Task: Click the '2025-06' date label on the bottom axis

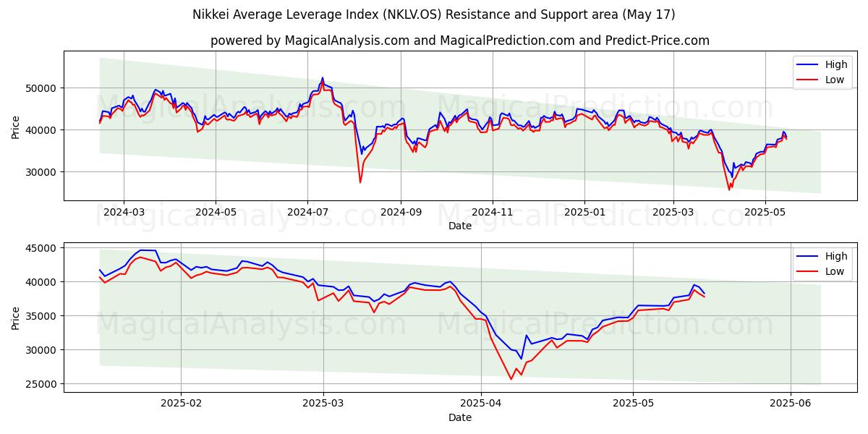Action: (x=791, y=404)
